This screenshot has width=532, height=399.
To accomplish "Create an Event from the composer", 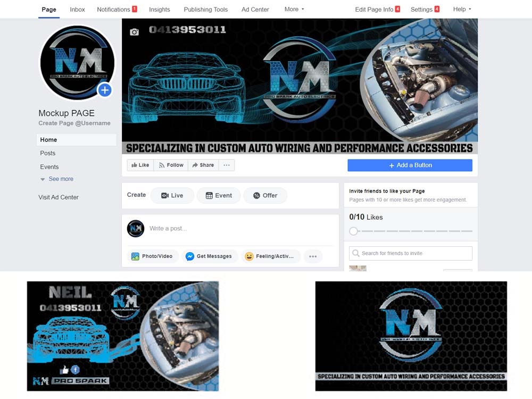I will coord(218,195).
